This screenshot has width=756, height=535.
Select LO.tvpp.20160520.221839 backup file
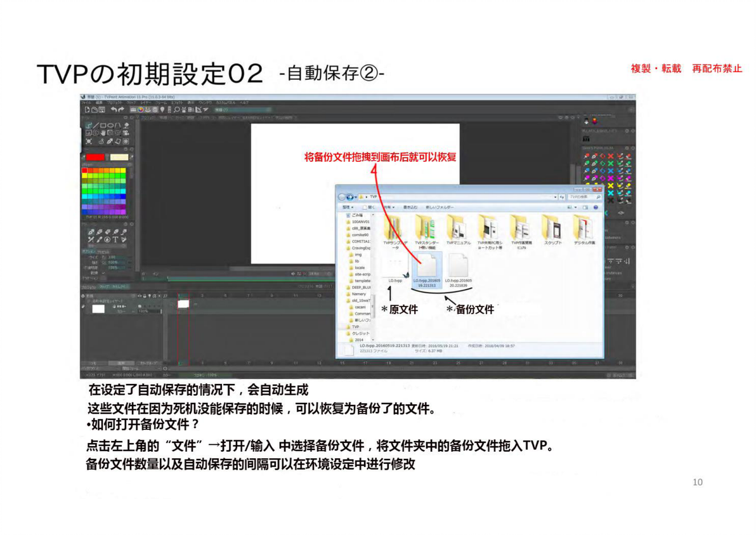coord(458,270)
